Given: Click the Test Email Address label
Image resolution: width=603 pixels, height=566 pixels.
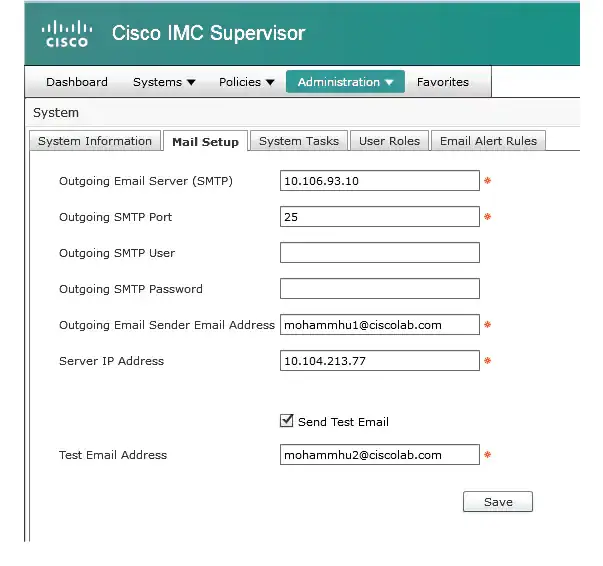Looking at the screenshot, I should tap(113, 455).
